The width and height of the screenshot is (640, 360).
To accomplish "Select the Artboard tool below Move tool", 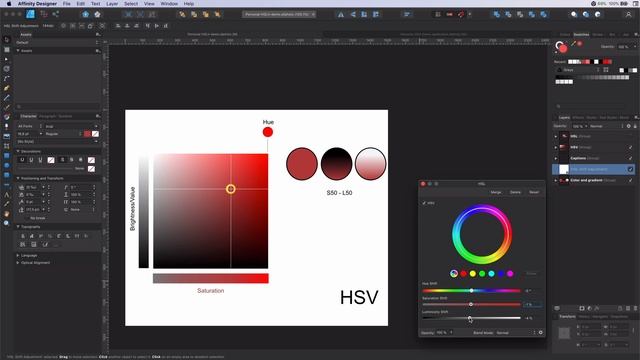I will click(x=7, y=49).
